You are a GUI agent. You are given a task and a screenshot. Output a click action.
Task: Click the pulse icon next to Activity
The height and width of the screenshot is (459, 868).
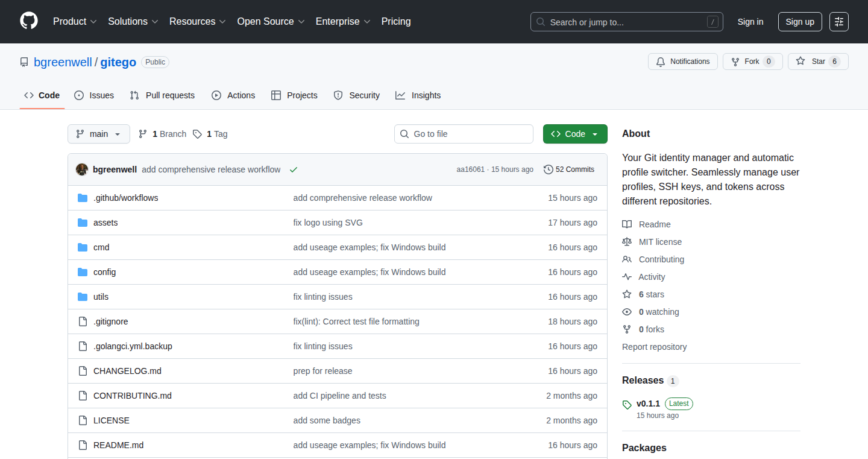pyautogui.click(x=627, y=277)
